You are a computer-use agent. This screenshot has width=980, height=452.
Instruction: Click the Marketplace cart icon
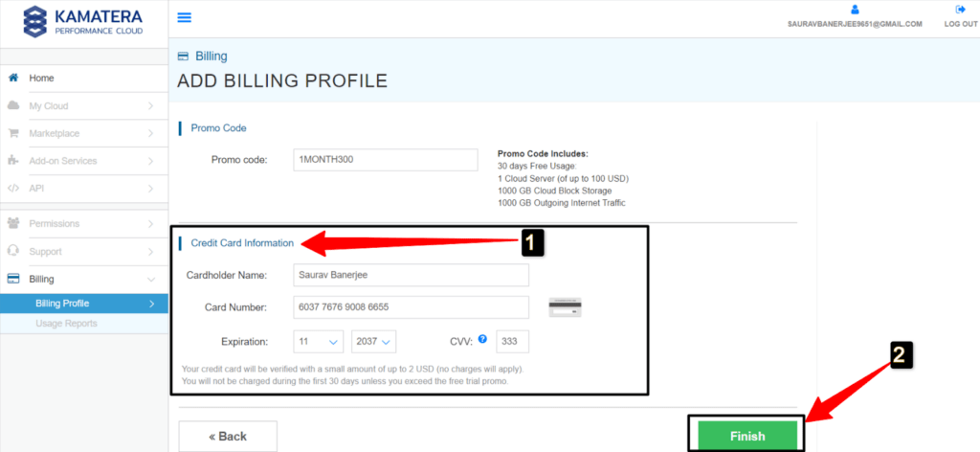[x=13, y=133]
